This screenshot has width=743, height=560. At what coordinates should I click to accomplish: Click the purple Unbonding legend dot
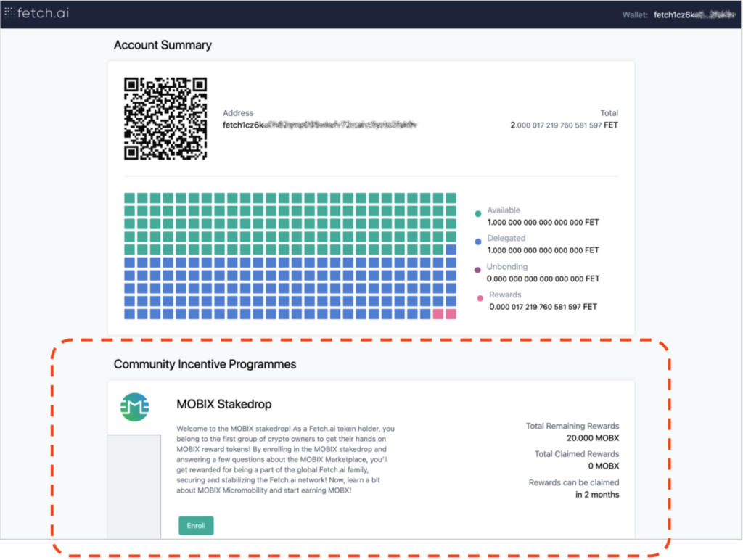(x=477, y=270)
